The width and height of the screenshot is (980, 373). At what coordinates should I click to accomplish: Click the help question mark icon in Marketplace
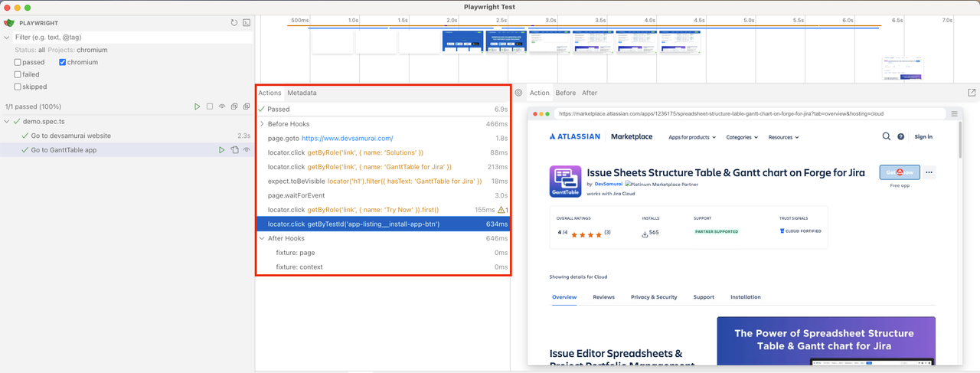click(x=901, y=136)
